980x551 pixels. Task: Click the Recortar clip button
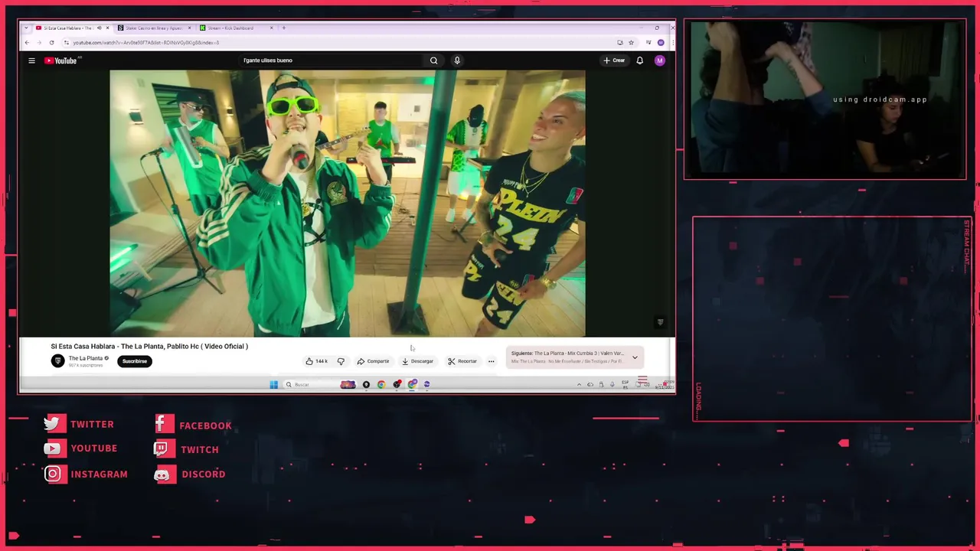coord(462,361)
